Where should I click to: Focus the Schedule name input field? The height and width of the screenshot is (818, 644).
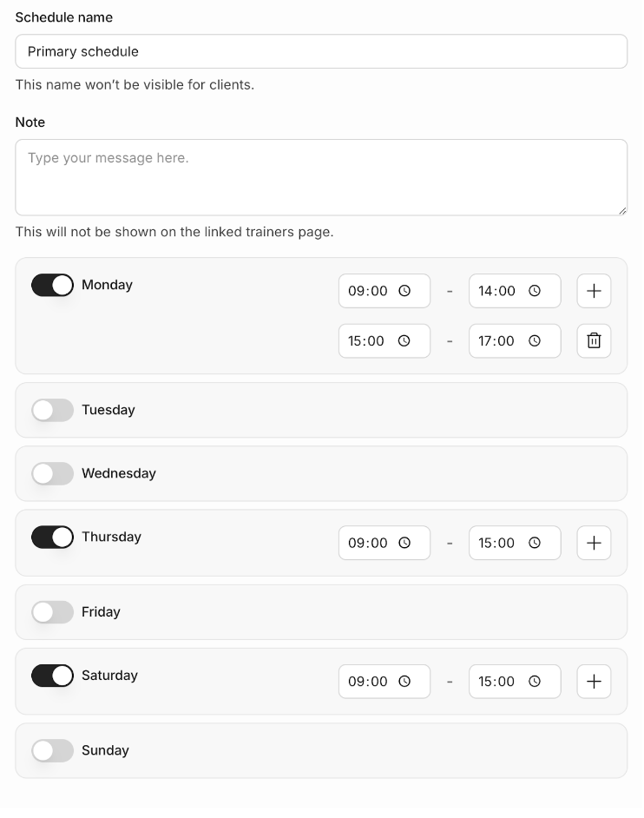point(321,51)
